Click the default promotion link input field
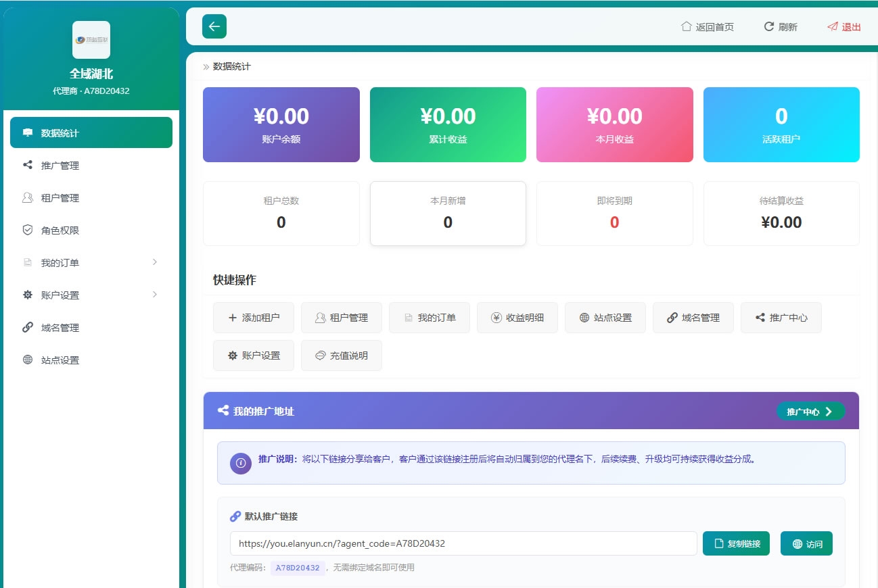Image resolution: width=878 pixels, height=588 pixels. (x=463, y=543)
